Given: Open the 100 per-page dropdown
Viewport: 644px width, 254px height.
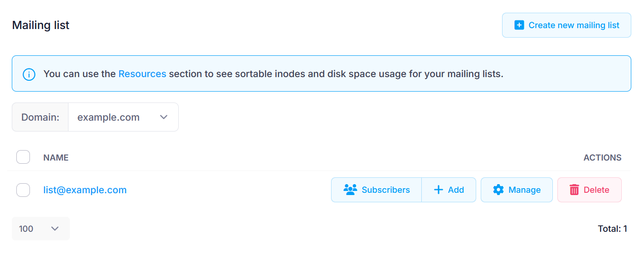Looking at the screenshot, I should click(x=40, y=229).
